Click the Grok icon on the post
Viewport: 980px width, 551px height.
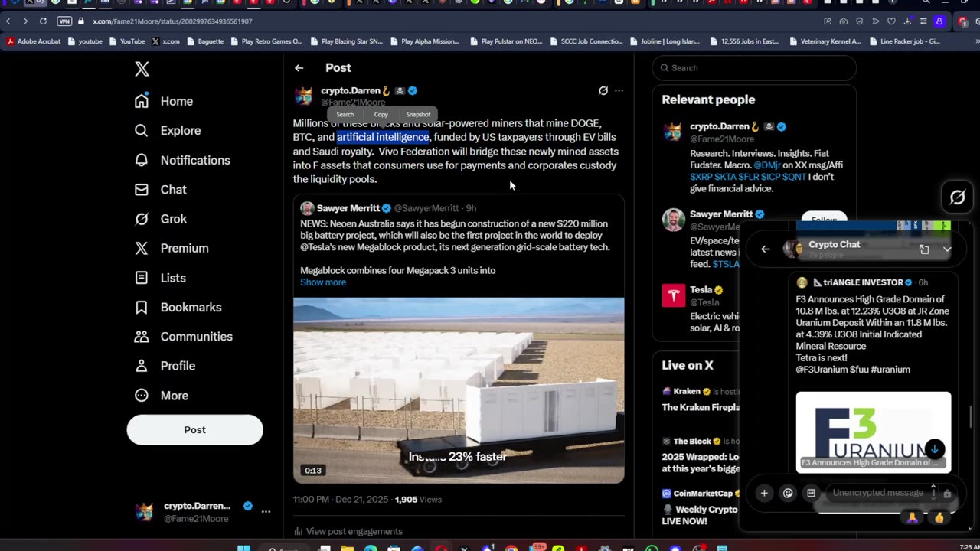603,90
